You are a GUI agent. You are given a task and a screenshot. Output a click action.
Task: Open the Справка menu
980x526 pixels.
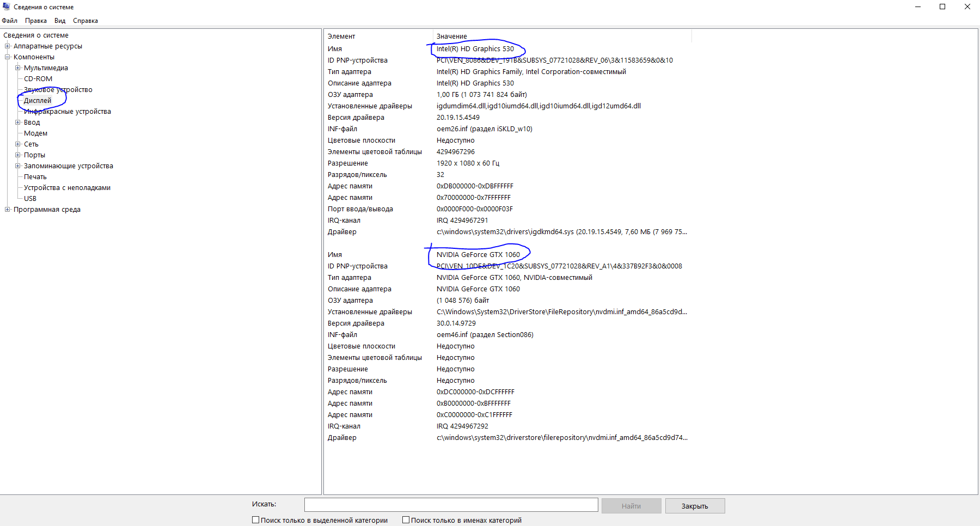click(85, 21)
